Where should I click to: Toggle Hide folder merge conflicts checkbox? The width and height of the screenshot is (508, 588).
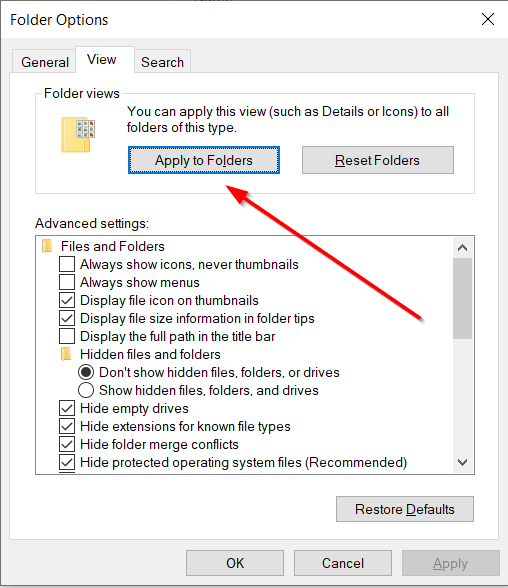tap(67, 444)
